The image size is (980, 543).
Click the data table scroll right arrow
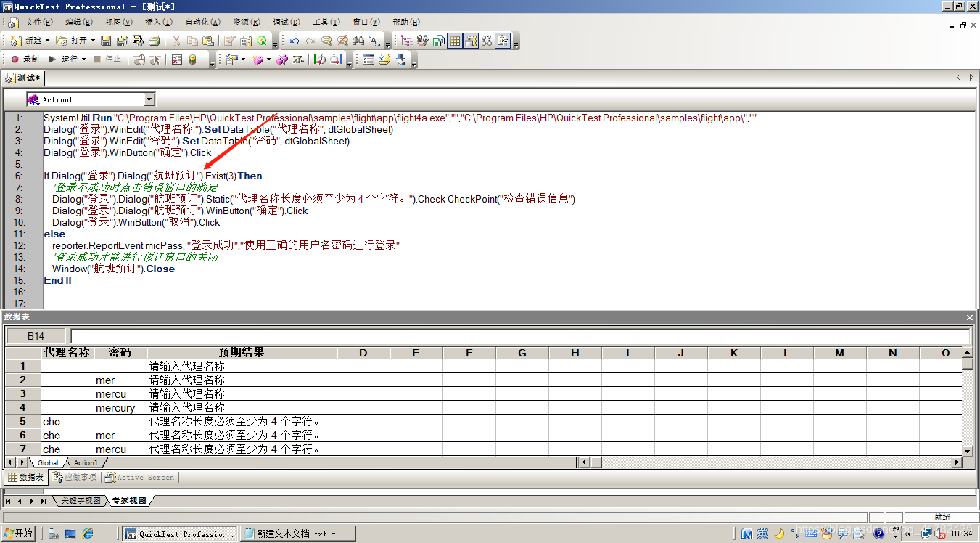click(x=955, y=462)
